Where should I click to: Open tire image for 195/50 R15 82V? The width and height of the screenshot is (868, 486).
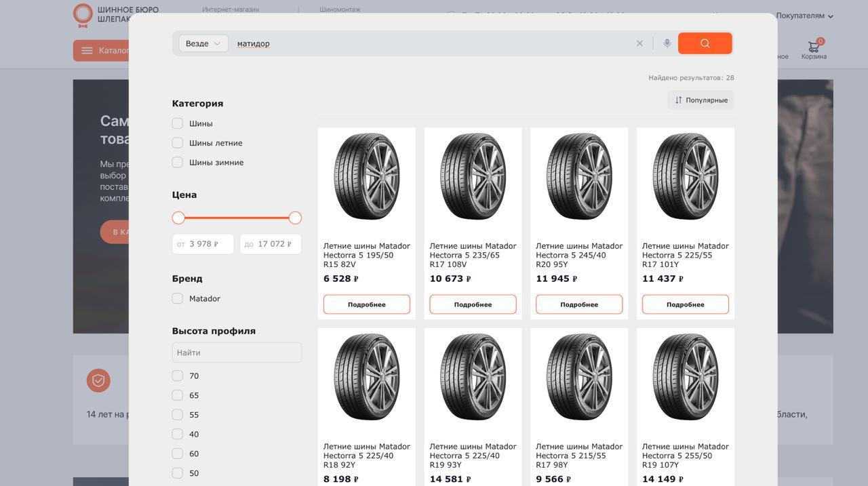tap(367, 176)
